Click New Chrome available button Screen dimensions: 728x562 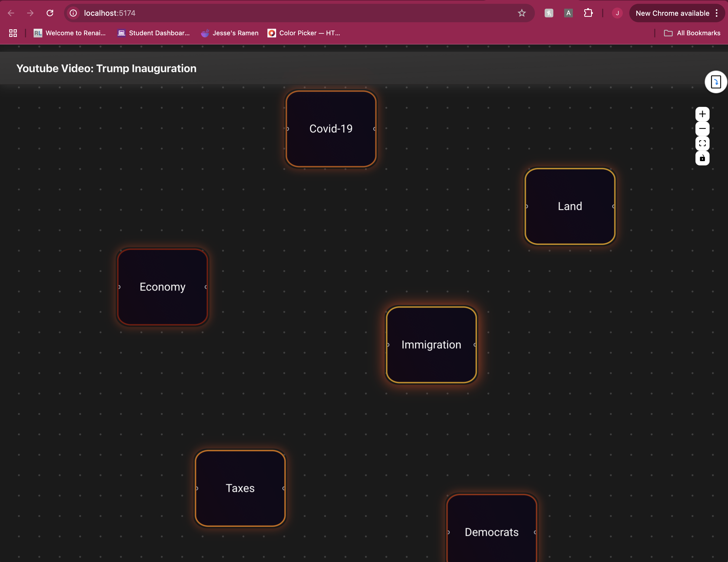(672, 13)
